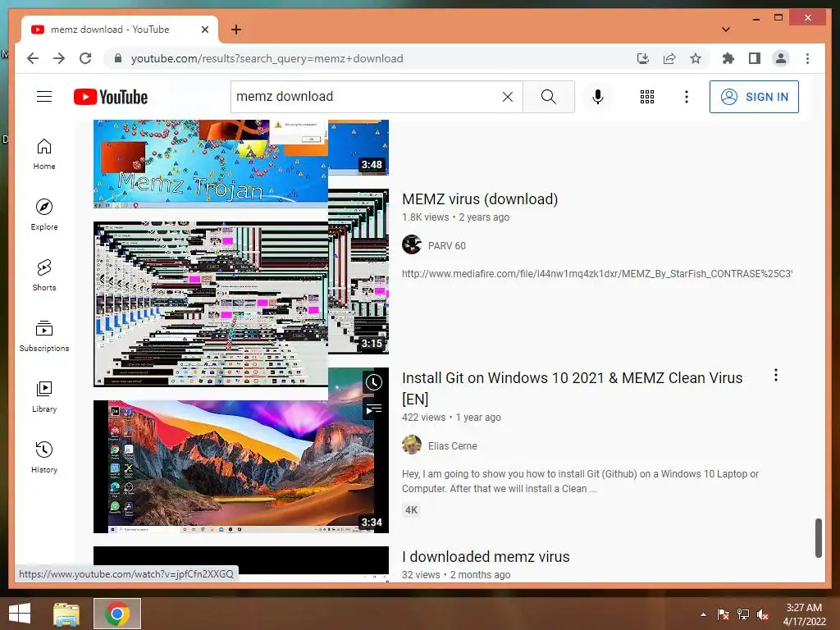Screen dimensions: 840x630
Task: Open the Elias Cerne channel
Action: [x=452, y=445]
